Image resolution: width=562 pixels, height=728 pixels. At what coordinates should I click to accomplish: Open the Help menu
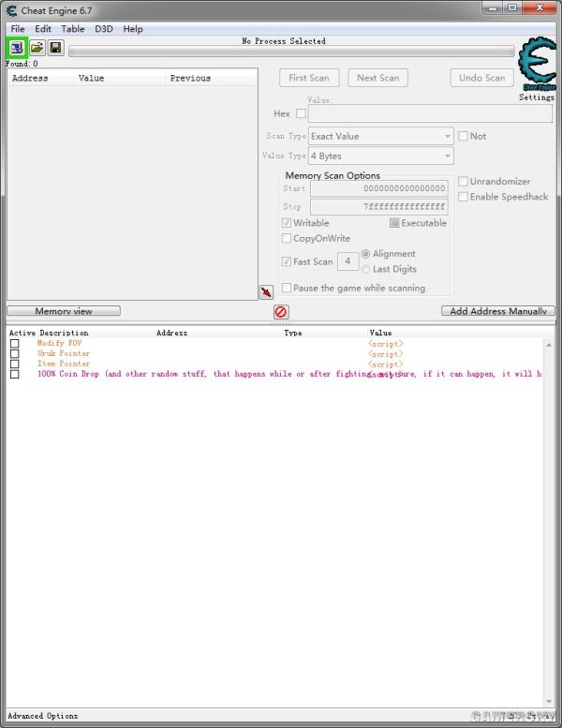[x=133, y=29]
